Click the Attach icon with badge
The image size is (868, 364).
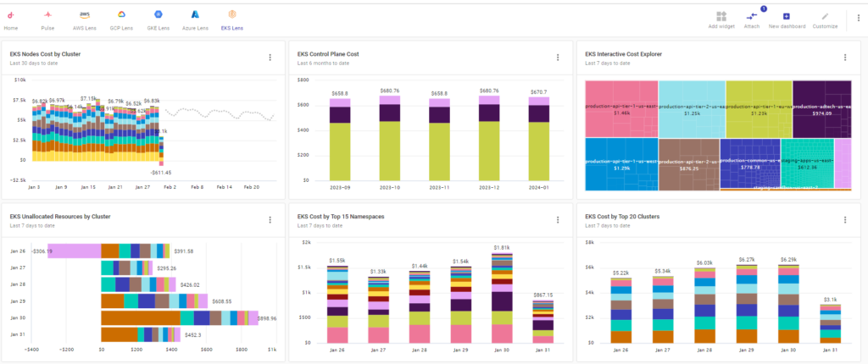click(751, 16)
